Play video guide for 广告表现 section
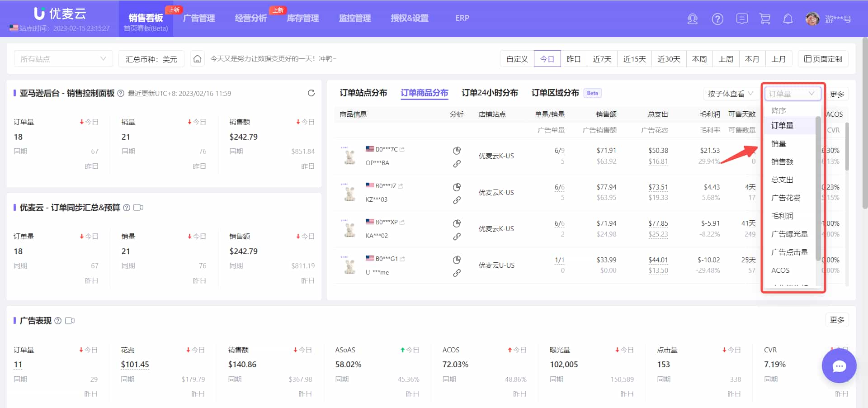 pyautogui.click(x=70, y=321)
